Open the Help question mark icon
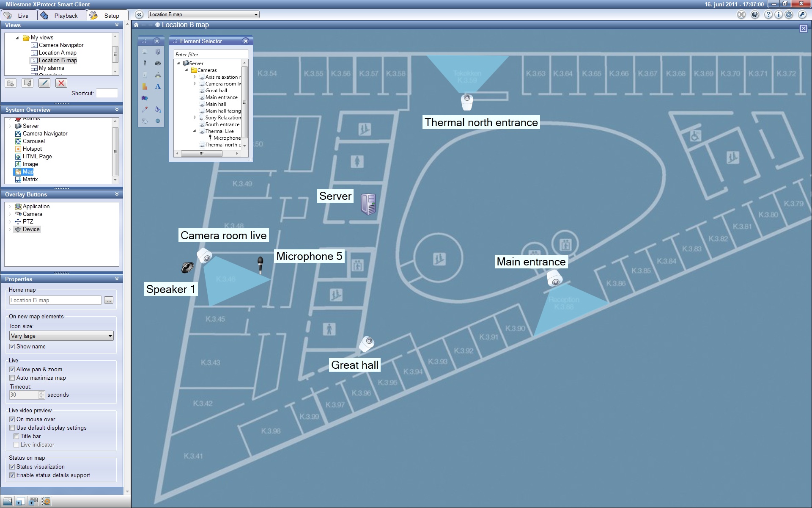This screenshot has height=508, width=812. [768, 14]
